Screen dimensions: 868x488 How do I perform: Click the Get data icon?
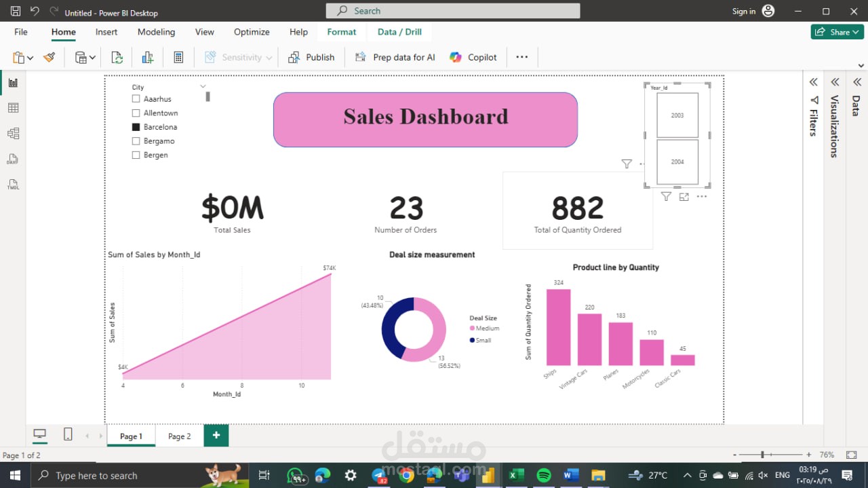click(x=81, y=58)
